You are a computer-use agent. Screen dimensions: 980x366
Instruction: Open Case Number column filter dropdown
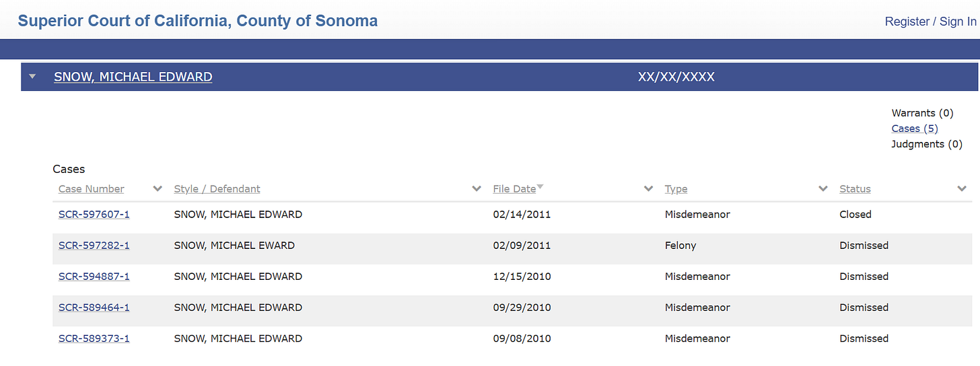pos(157,189)
